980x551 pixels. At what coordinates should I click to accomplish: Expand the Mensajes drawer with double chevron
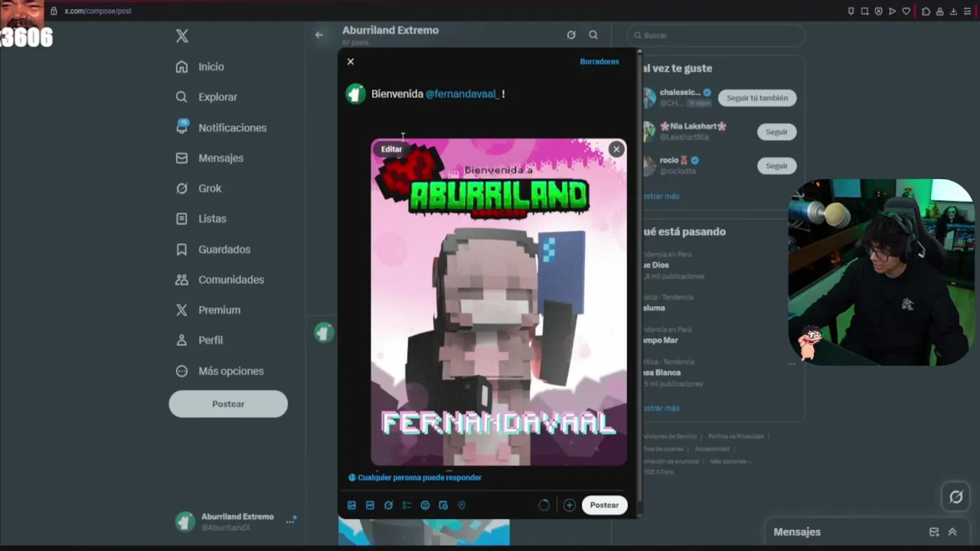click(x=952, y=532)
